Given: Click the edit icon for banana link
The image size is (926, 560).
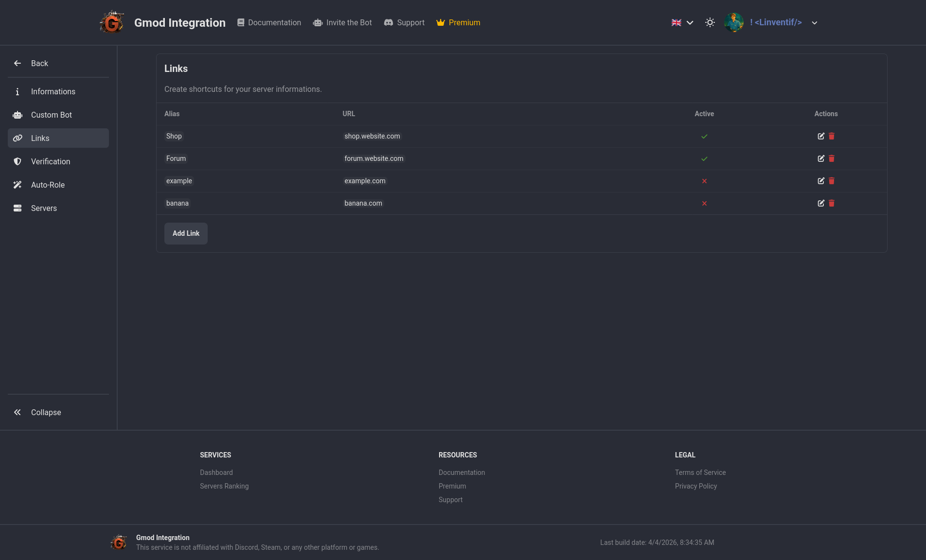Looking at the screenshot, I should pyautogui.click(x=820, y=203).
